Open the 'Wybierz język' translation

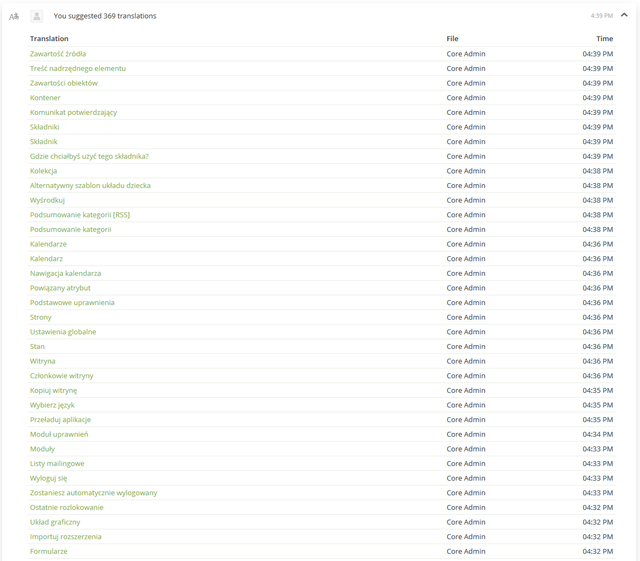click(x=52, y=405)
